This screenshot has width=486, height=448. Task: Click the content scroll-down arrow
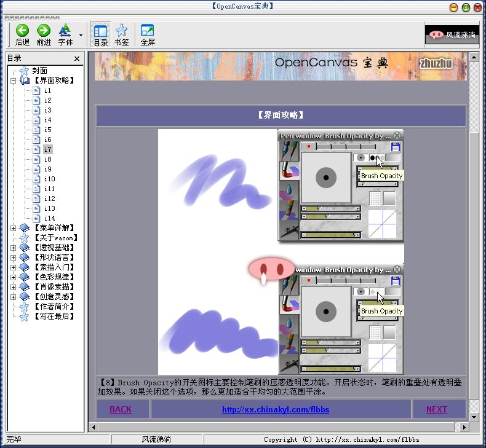[474, 417]
